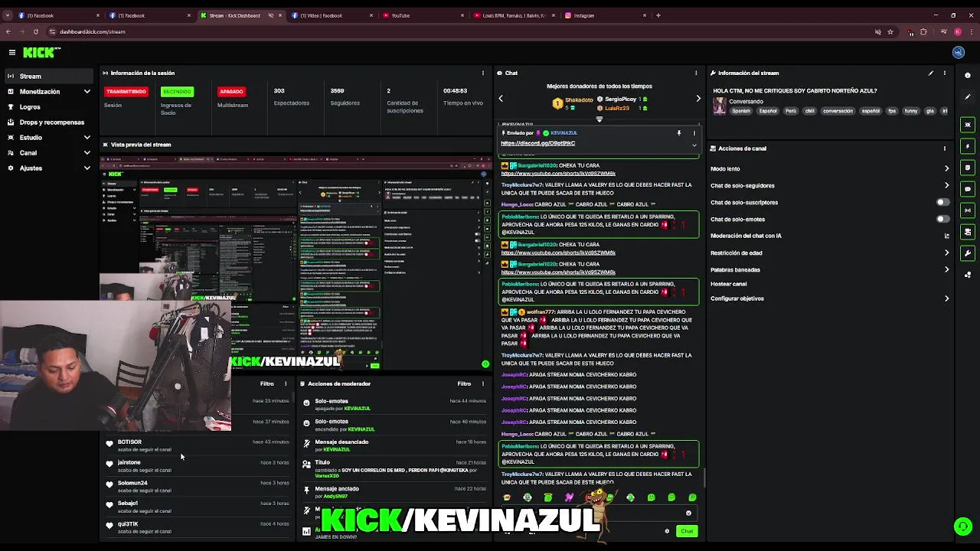Collapse the pinned message chevron
The width and height of the screenshot is (980, 551).
pyautogui.click(x=694, y=145)
